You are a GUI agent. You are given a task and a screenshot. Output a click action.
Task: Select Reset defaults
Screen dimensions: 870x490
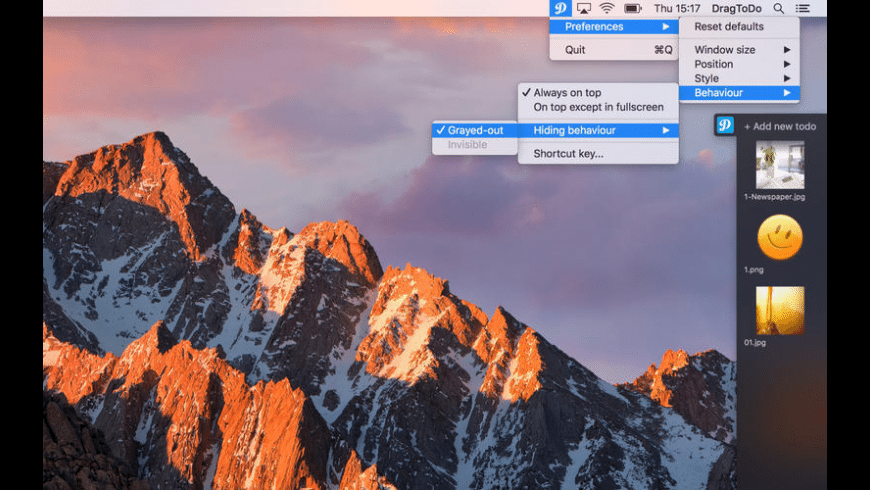739,27
